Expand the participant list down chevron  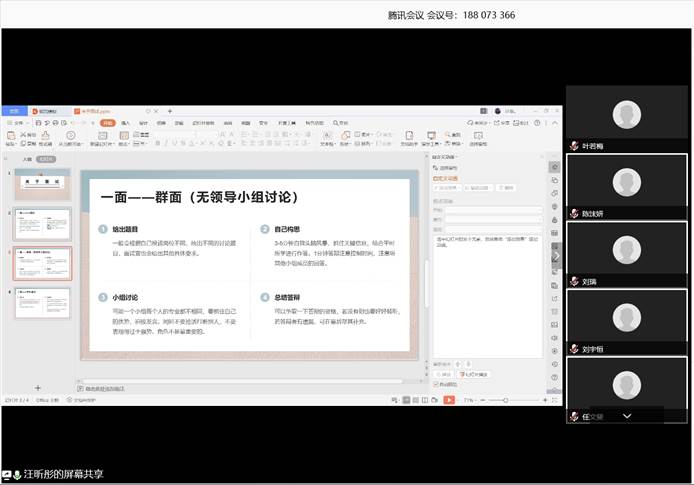pos(627,414)
